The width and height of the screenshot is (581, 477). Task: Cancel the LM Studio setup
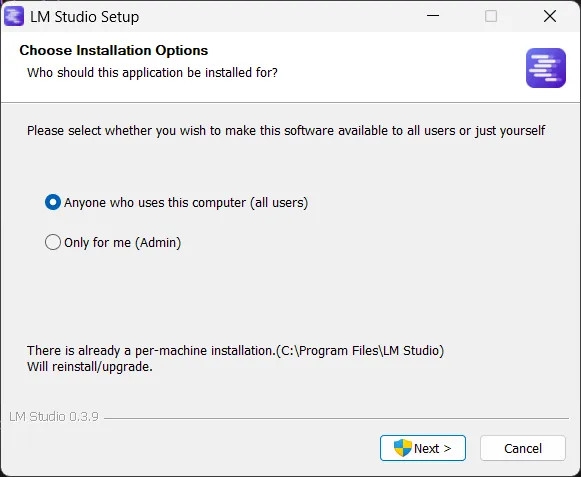pyautogui.click(x=523, y=448)
